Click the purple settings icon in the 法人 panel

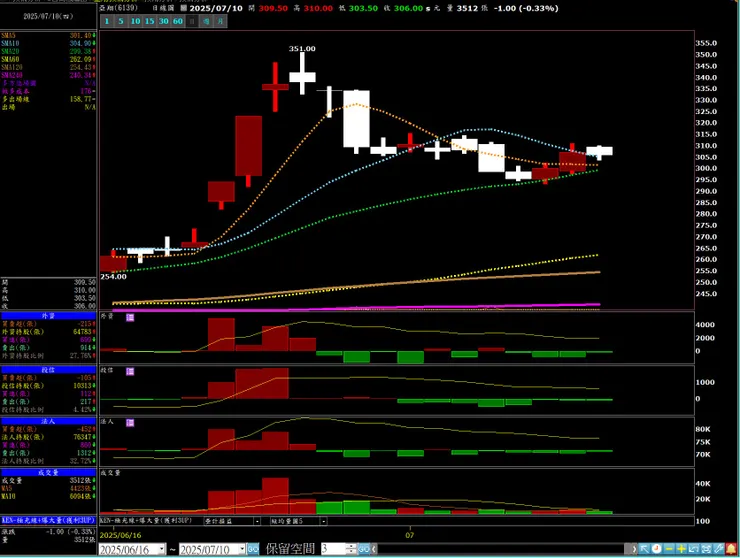coord(130,423)
